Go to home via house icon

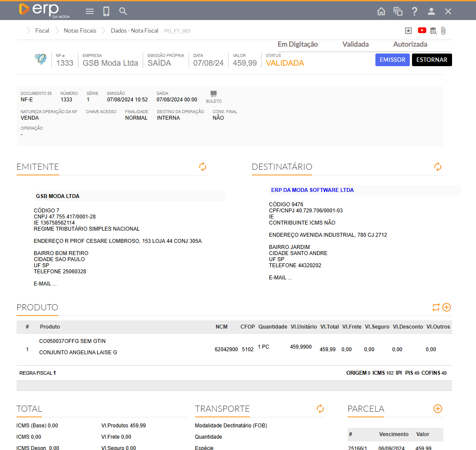(381, 12)
